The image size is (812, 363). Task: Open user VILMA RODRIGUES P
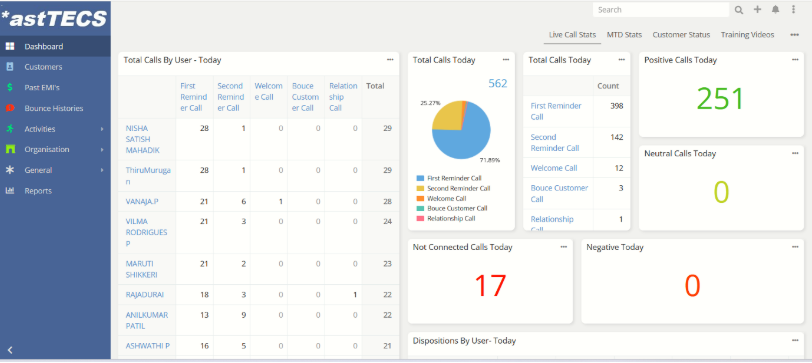(147, 232)
